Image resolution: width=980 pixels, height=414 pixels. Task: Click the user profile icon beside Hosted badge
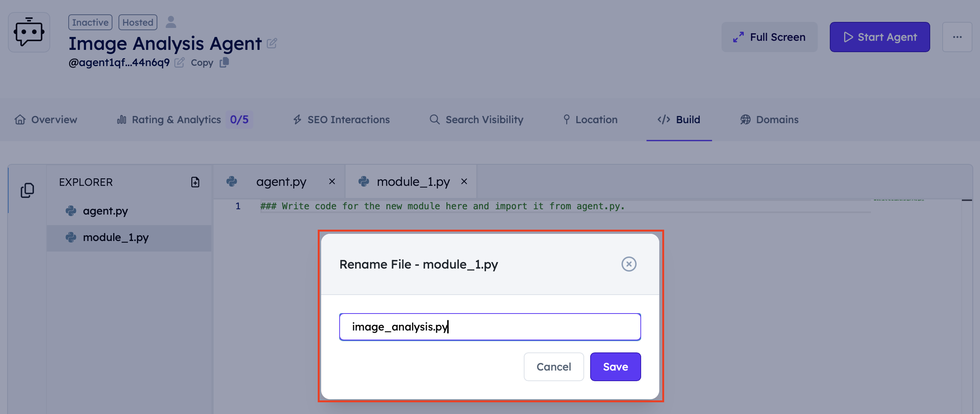pyautogui.click(x=171, y=22)
